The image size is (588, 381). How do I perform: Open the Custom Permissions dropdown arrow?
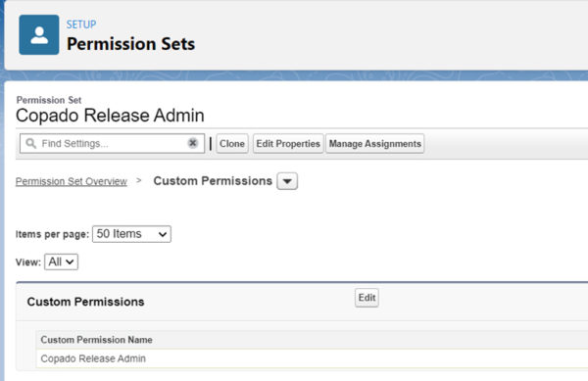pos(287,181)
